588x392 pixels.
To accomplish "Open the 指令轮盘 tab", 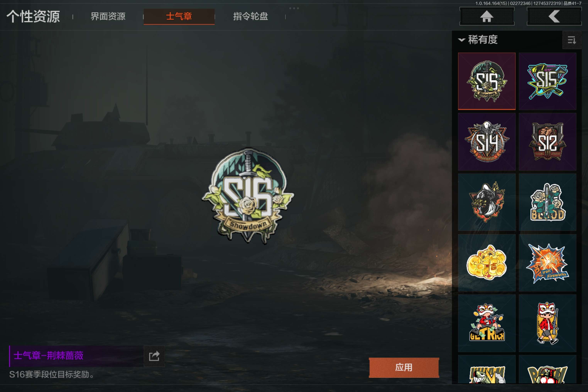I will (x=250, y=17).
